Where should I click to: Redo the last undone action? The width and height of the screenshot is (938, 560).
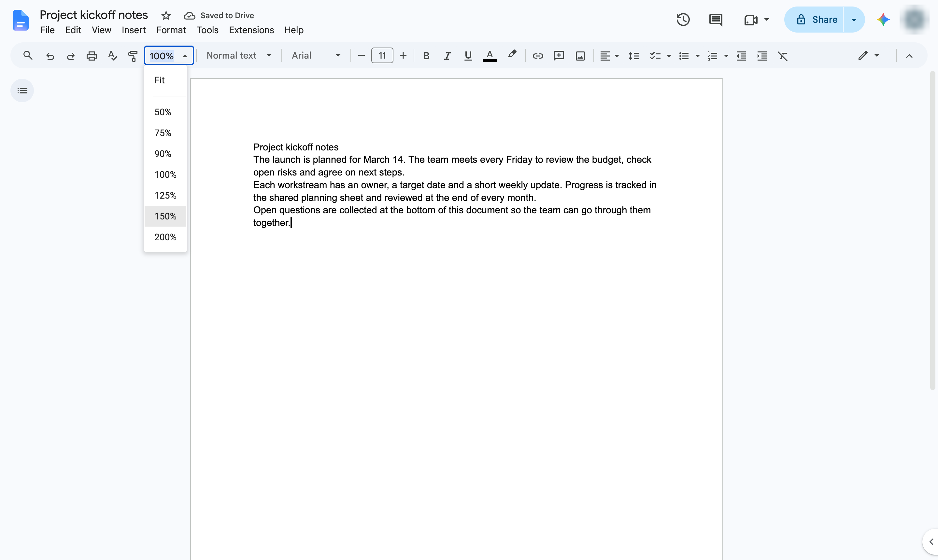click(x=71, y=56)
